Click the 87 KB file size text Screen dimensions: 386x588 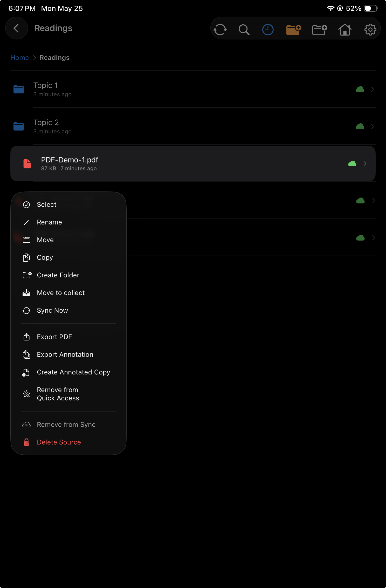pos(49,168)
